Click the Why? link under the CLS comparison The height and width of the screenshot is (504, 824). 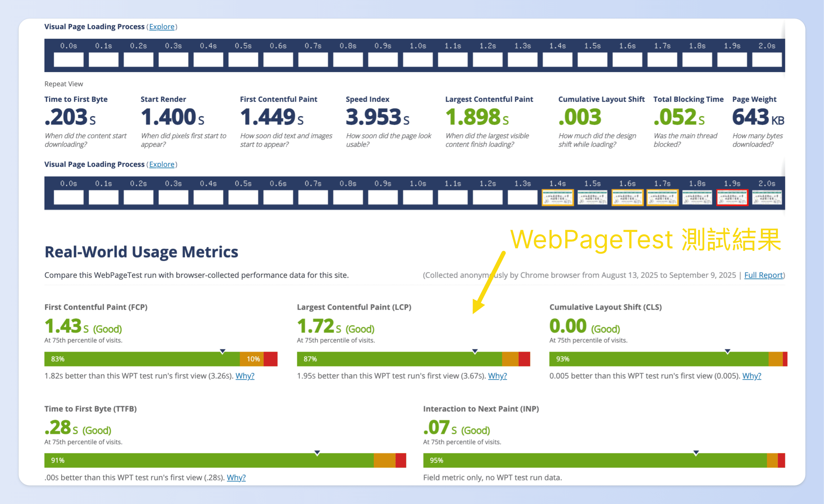[x=751, y=376]
